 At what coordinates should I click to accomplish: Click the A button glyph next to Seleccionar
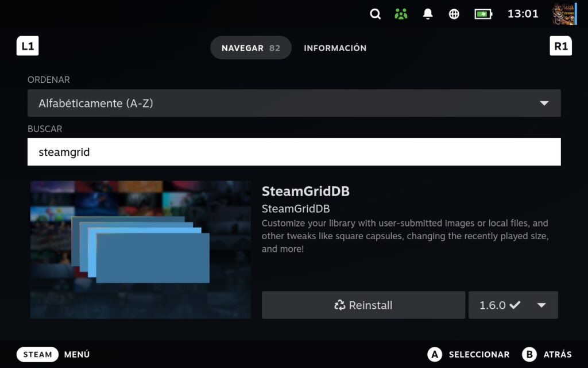(x=435, y=354)
